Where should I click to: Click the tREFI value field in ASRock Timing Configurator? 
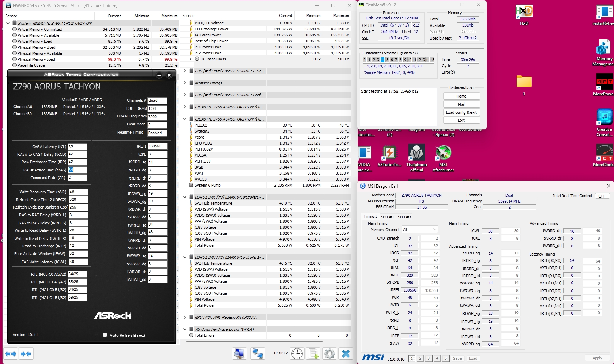click(157, 146)
